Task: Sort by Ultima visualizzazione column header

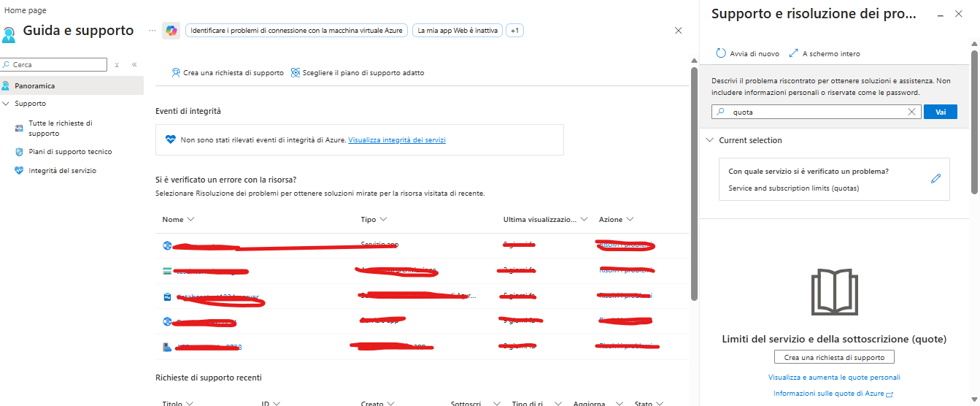Action: (x=545, y=219)
